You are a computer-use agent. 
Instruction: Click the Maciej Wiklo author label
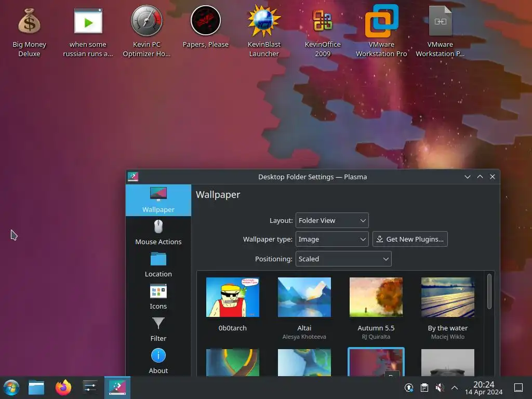(448, 337)
